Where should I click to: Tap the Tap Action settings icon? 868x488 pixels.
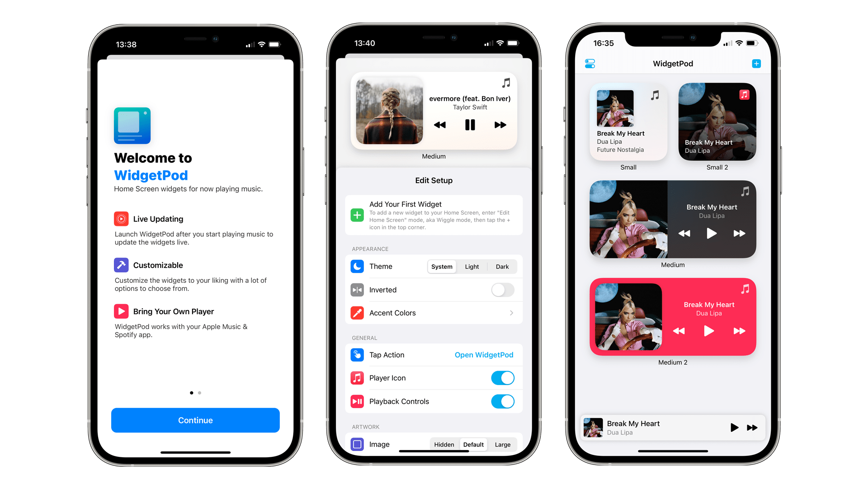356,355
